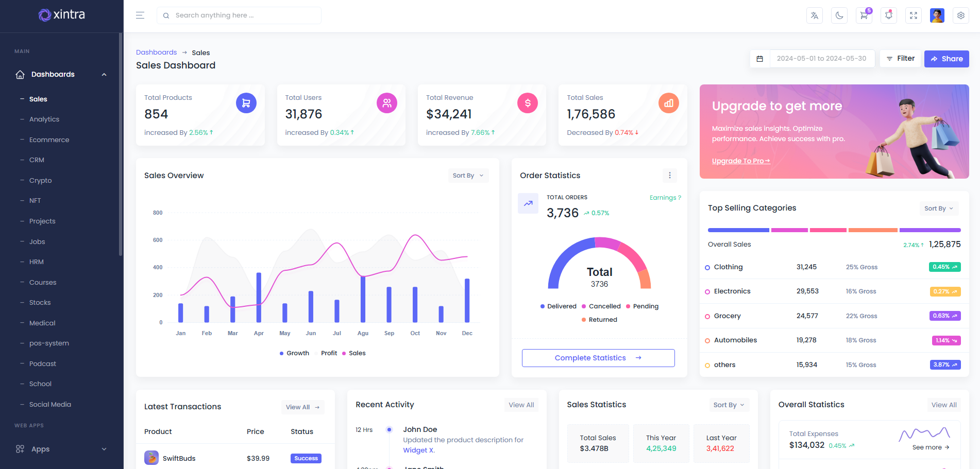Click the Total Sales bar chart icon
980x469 pixels.
tap(669, 103)
